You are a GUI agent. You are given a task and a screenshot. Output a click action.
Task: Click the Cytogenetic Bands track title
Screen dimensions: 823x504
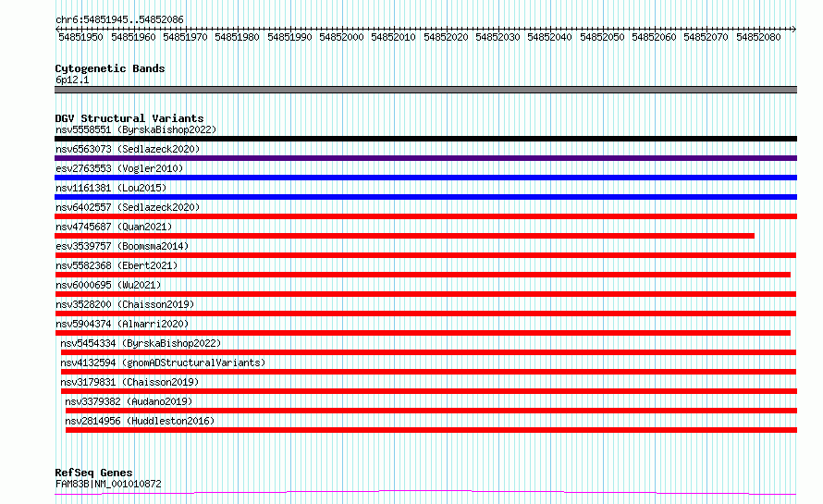click(110, 68)
